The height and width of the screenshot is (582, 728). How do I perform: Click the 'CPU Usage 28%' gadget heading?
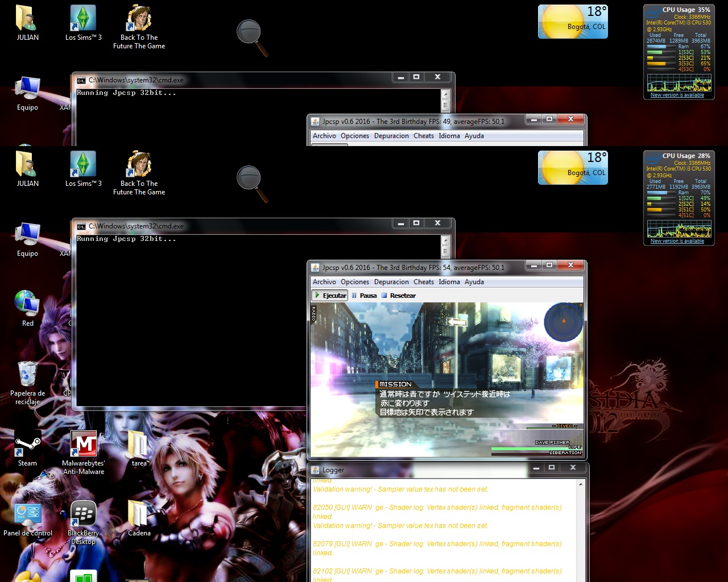click(686, 156)
